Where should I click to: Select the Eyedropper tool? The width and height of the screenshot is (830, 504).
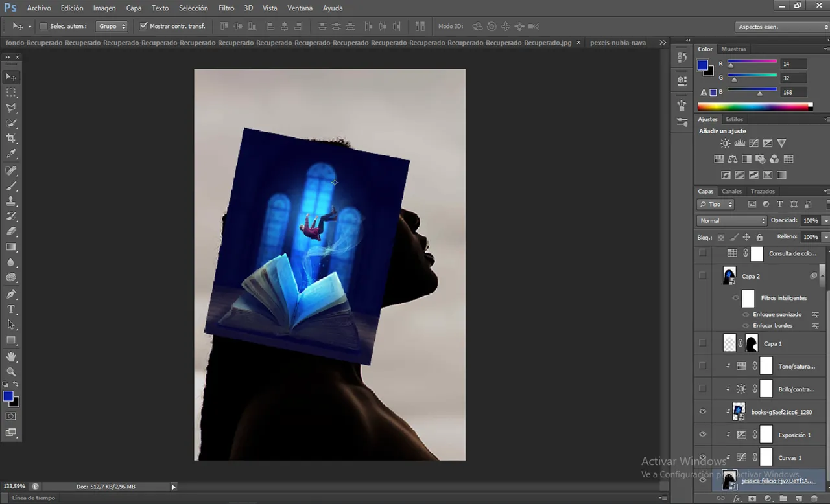11,154
